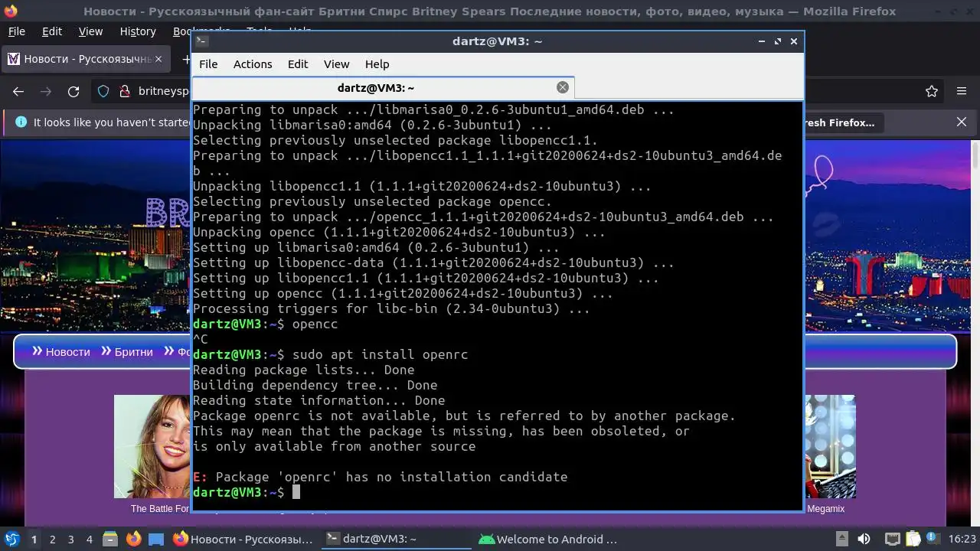Go back in Firefox
The image size is (980, 551).
pos(18,91)
